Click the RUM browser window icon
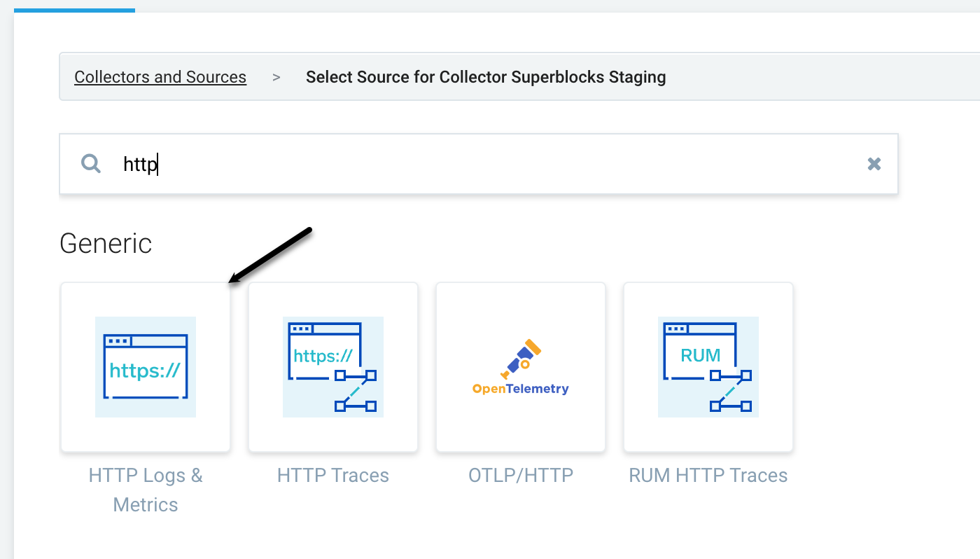Viewport: 980px width, 559px height. 708,366
